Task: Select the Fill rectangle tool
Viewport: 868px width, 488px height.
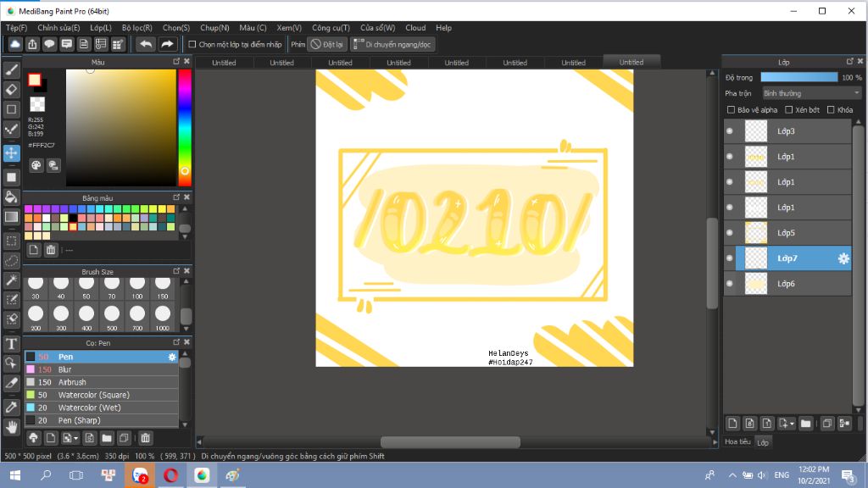Action: [x=11, y=177]
